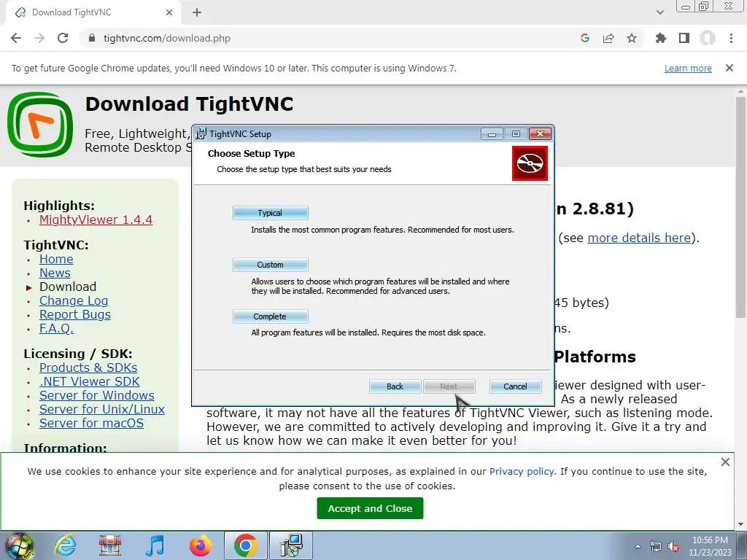Viewport: 747px width, 560px height.
Task: Click the Download item in TightVNC sidebar
Action: coord(68,287)
